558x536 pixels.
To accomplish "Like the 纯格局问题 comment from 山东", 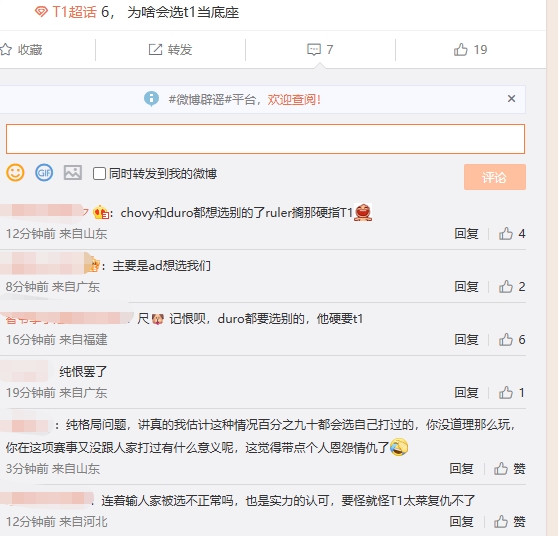I will pyautogui.click(x=510, y=468).
